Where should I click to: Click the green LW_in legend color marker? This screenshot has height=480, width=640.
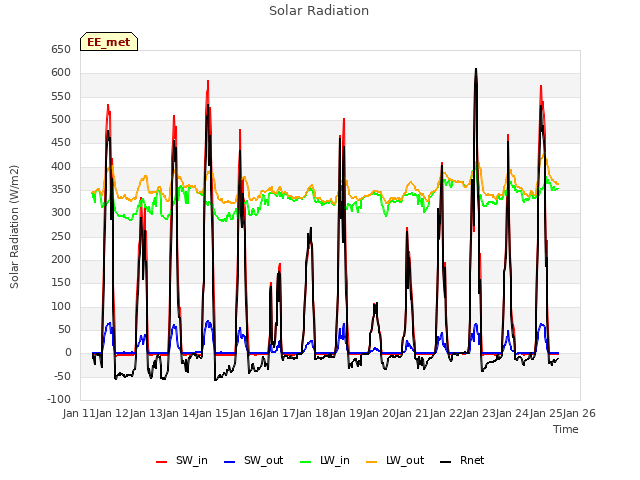pos(305,462)
